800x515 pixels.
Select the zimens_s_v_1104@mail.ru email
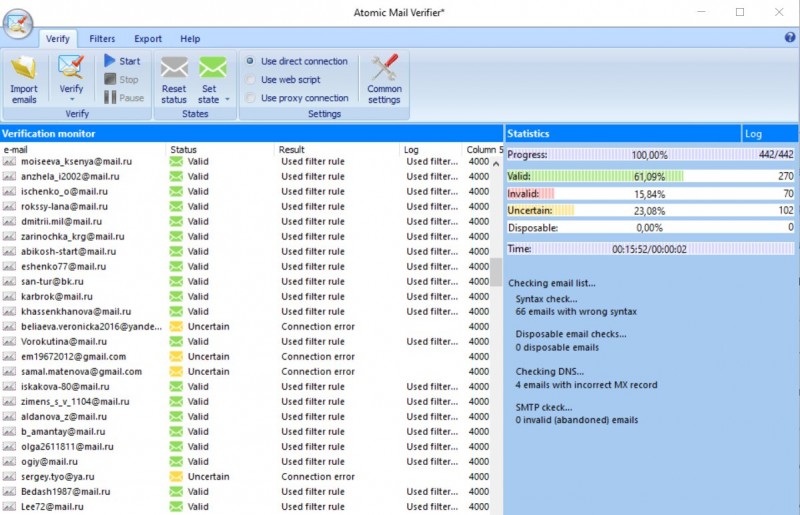(x=75, y=401)
